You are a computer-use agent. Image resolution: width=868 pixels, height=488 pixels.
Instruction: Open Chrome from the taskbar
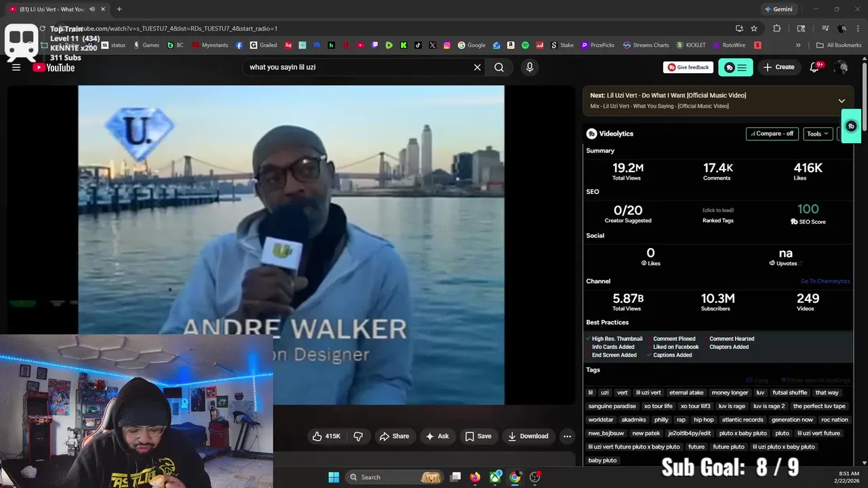coord(515,477)
